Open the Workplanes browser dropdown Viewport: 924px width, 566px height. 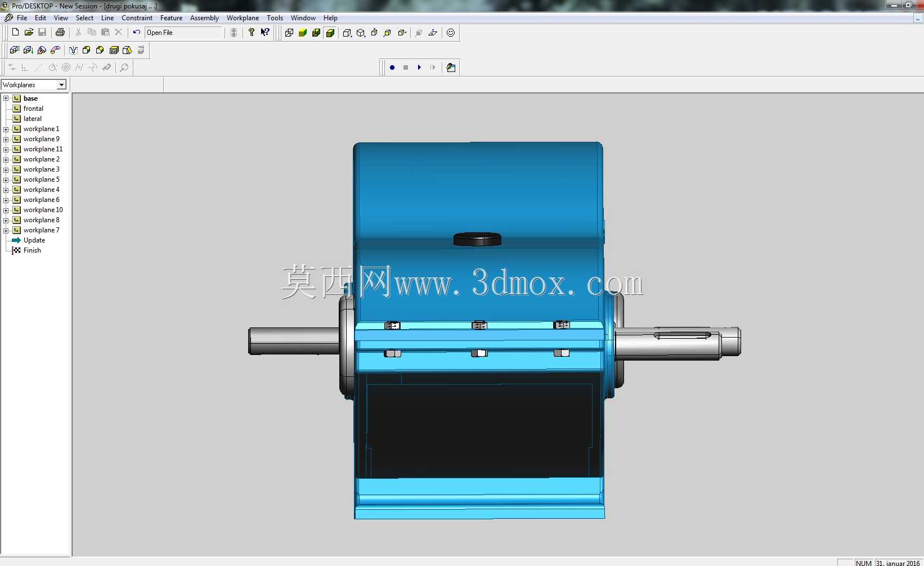tap(62, 85)
